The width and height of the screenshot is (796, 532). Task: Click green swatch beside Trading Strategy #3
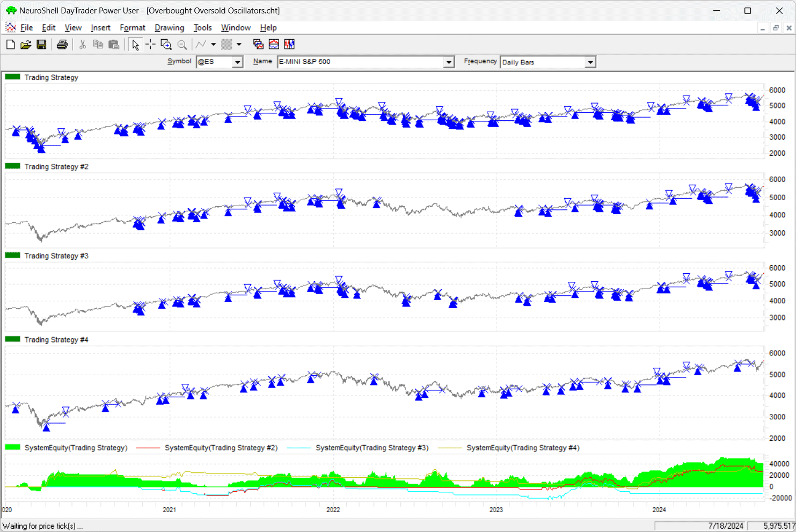coord(12,255)
